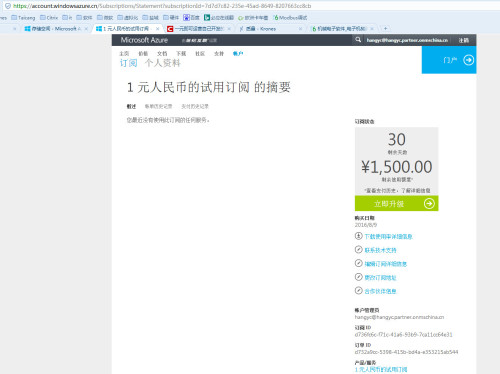
Task: Close the active 1 元人民币 tab
Action: tap(157, 29)
